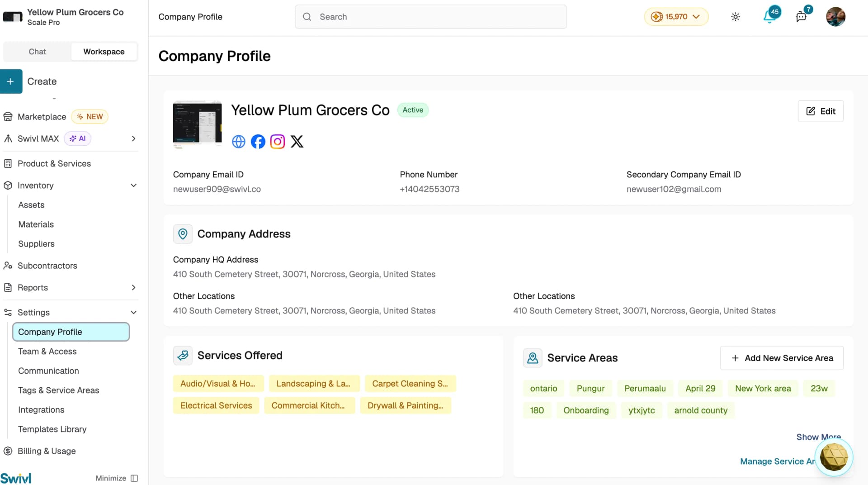The image size is (868, 485).
Task: Click the blue plus Create icon
Action: (x=11, y=81)
